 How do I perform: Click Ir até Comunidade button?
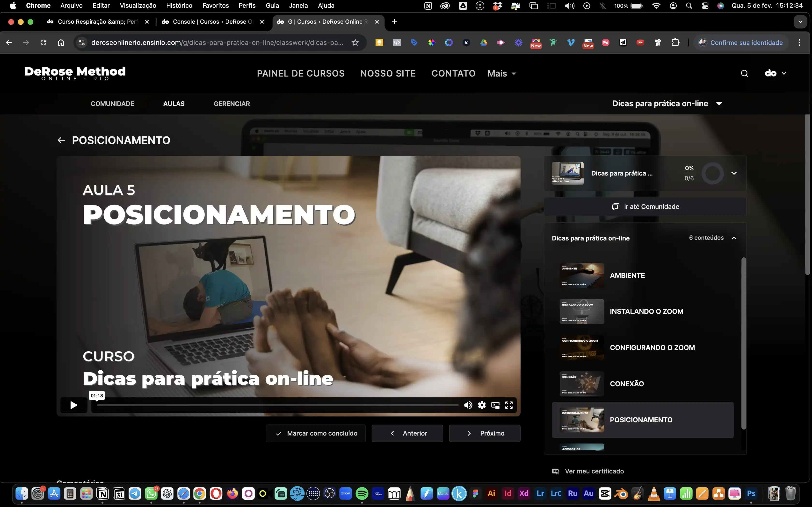(x=645, y=207)
